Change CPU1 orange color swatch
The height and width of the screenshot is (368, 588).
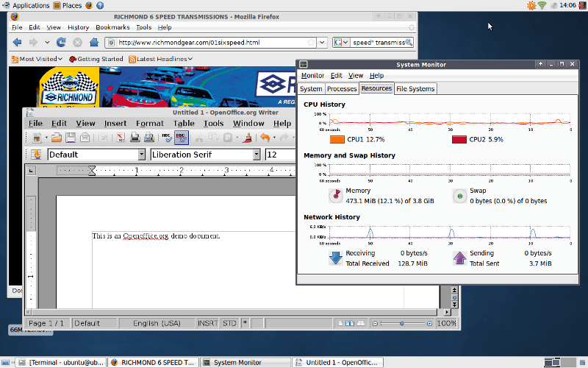pyautogui.click(x=337, y=140)
